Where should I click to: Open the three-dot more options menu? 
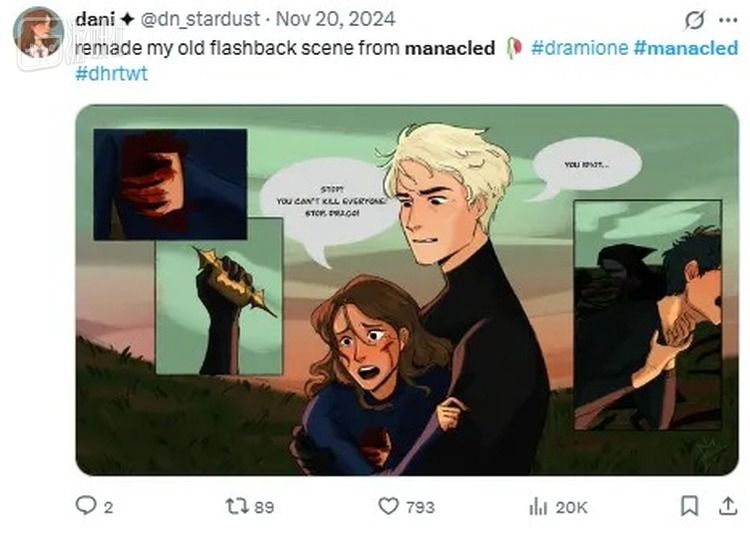coord(727,19)
